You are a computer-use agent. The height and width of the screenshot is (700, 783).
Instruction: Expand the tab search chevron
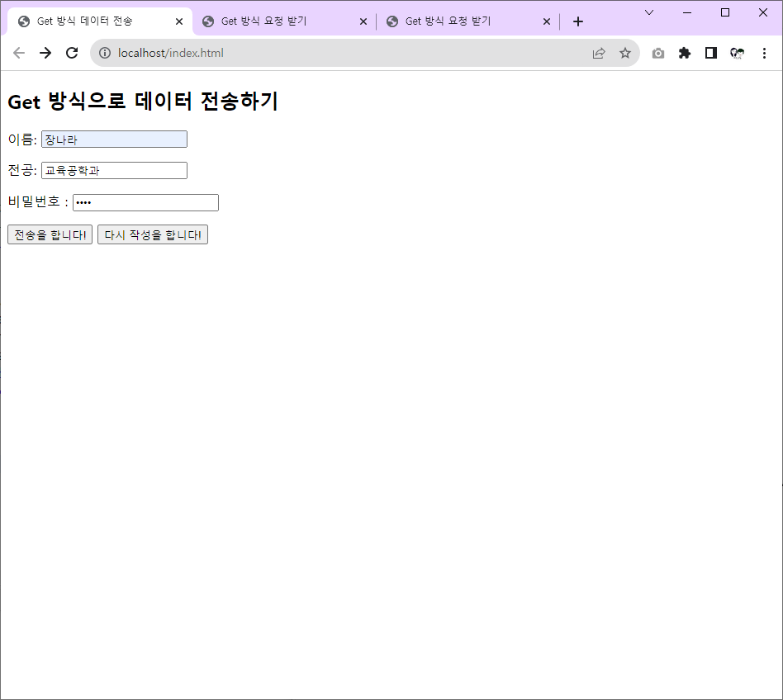(649, 12)
